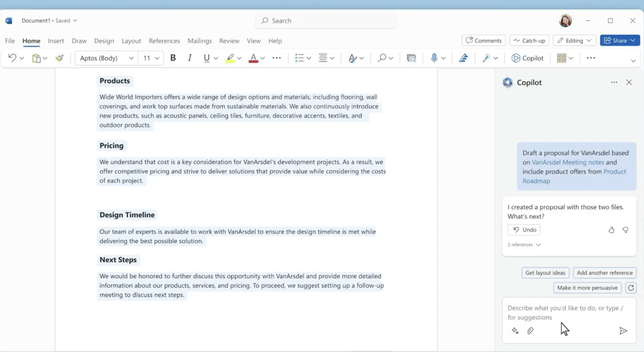Screen dimensions: 644x352
Task: Open the Product Roadmap link
Action: click(x=575, y=176)
